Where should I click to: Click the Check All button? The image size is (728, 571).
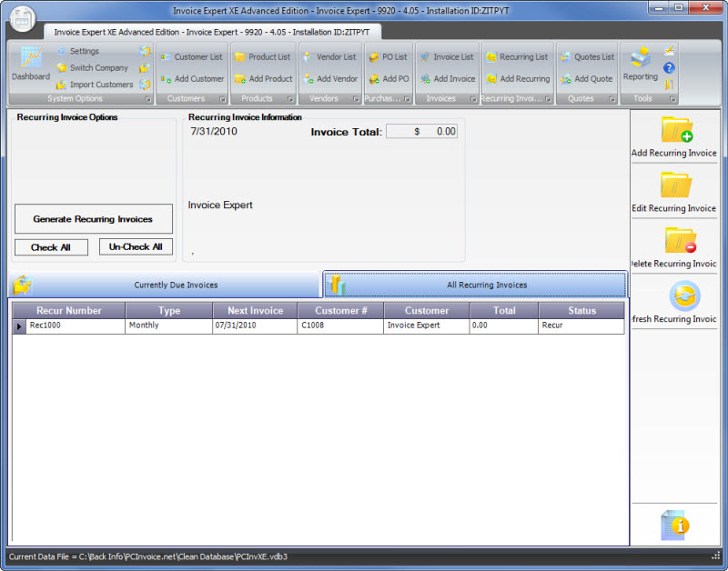[x=51, y=247]
